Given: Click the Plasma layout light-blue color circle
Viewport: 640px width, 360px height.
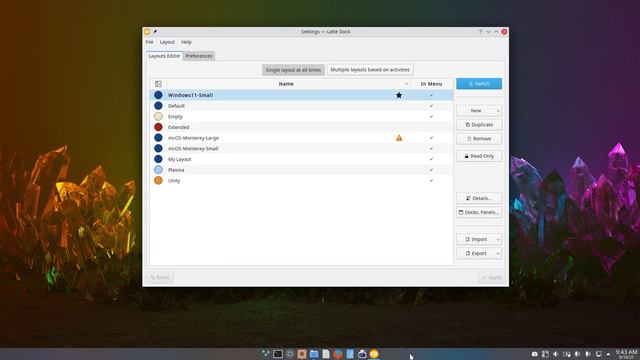Looking at the screenshot, I should [x=158, y=170].
